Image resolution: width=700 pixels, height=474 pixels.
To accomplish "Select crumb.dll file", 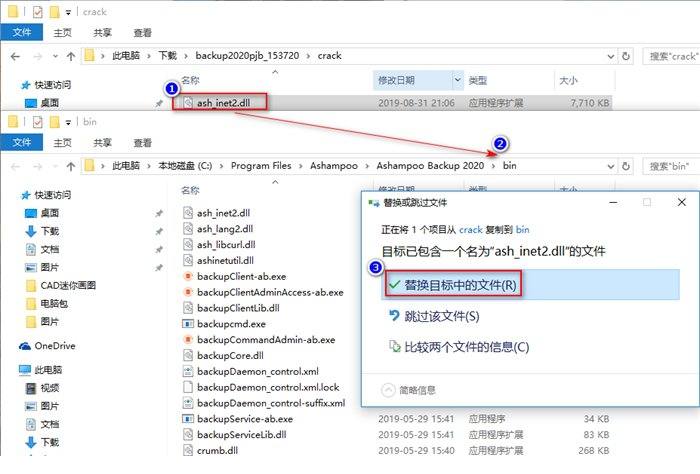I will tap(217, 450).
